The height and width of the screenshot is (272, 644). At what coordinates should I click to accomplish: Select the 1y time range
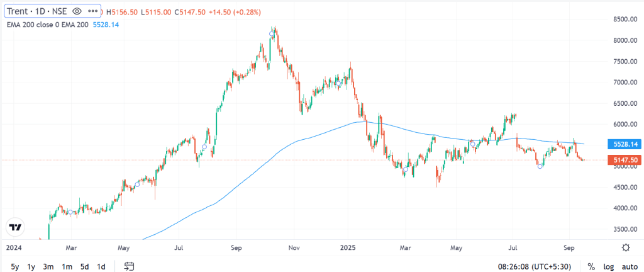[x=31, y=267]
